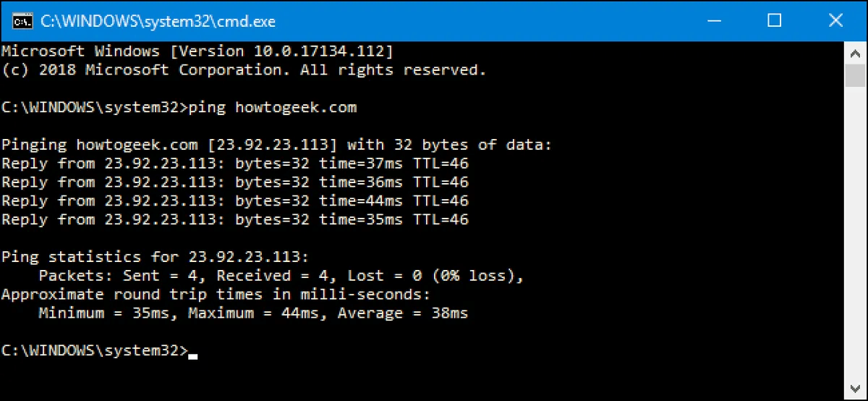Screen dimensions: 868x401
Task: Click the scrollbar up arrow
Action: (x=856, y=51)
